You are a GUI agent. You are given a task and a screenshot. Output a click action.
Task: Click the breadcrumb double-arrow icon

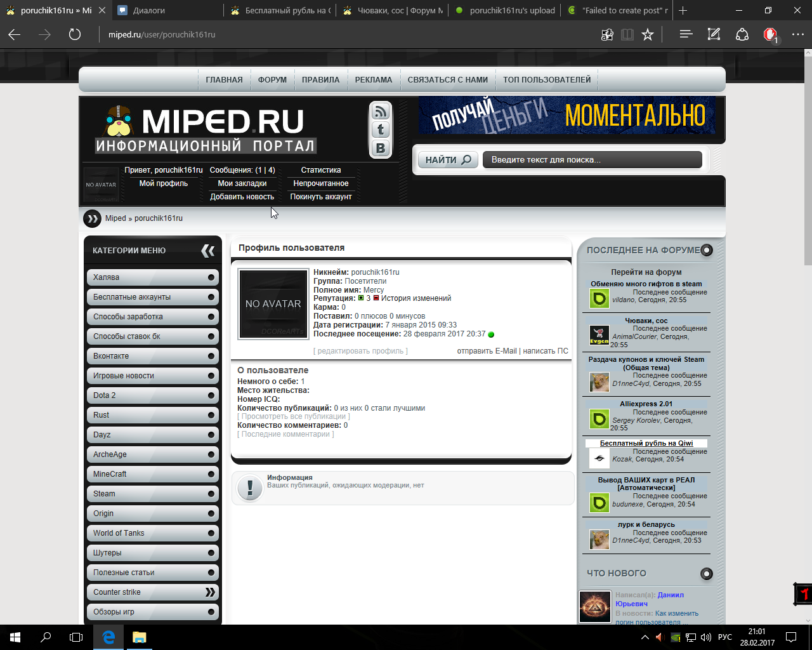[93, 218]
